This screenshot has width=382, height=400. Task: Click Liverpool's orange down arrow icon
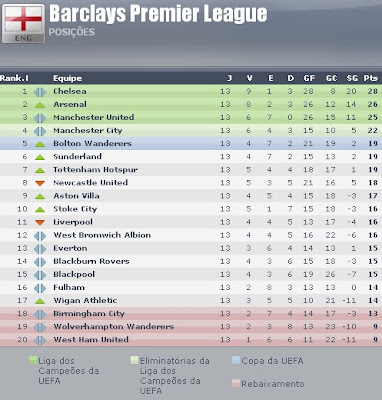(x=40, y=223)
